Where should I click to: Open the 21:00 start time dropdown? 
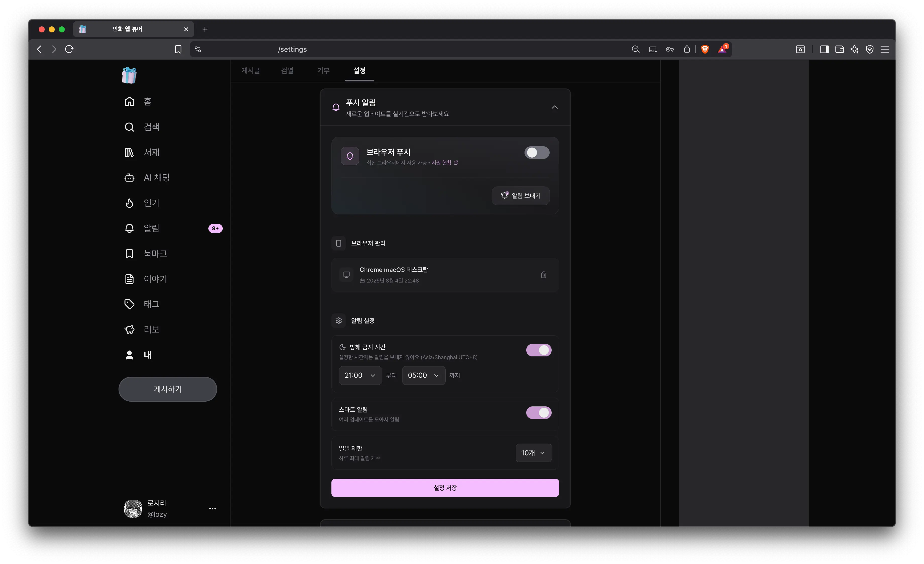pyautogui.click(x=360, y=375)
